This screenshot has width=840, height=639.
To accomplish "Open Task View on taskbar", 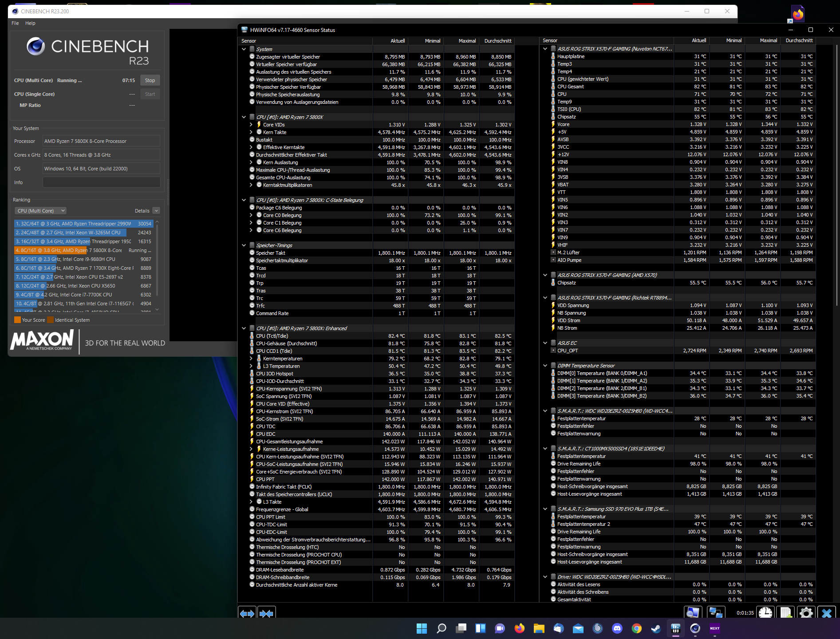I will [461, 628].
